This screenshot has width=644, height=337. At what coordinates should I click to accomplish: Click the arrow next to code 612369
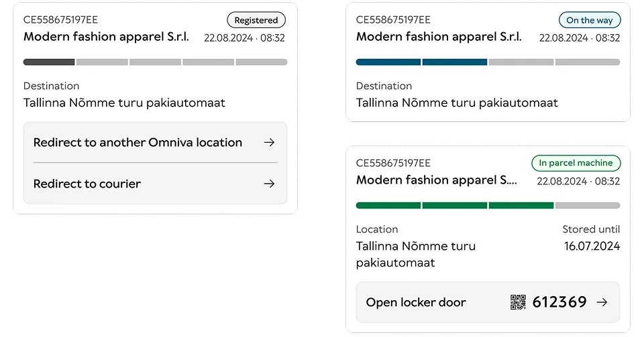pos(602,302)
